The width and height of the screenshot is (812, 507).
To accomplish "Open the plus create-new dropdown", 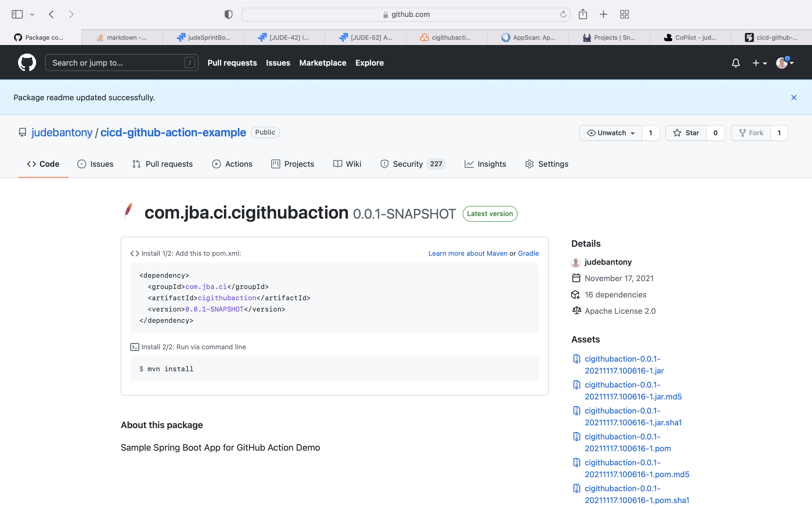I will click(759, 63).
